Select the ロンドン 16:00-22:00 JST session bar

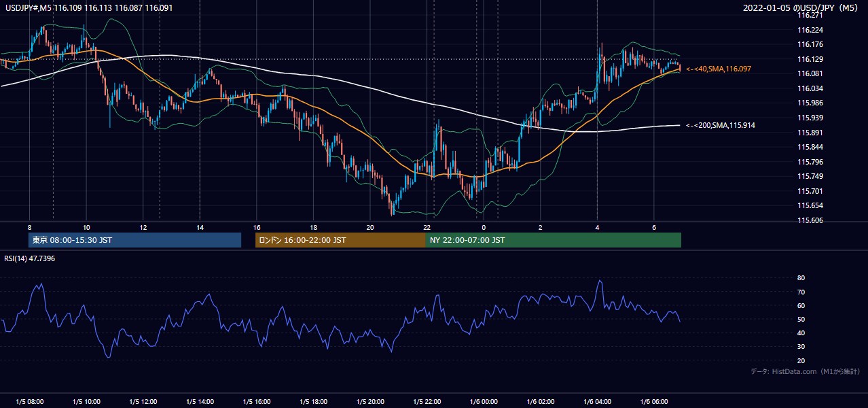(340, 240)
